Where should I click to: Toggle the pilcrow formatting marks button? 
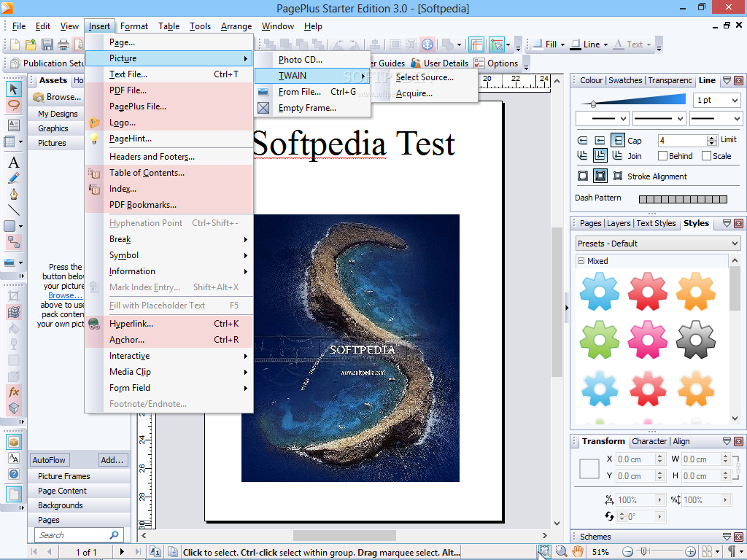(x=732, y=552)
